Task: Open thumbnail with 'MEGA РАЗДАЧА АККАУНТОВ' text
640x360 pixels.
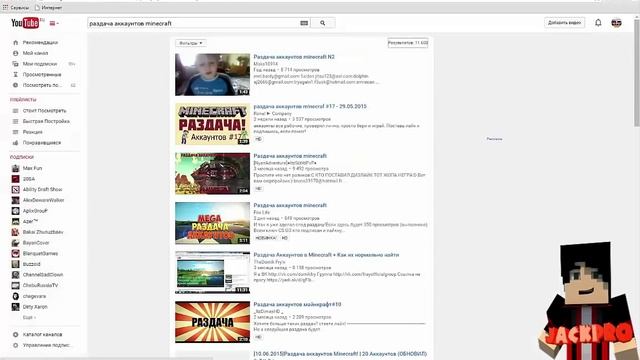Action: (x=212, y=223)
